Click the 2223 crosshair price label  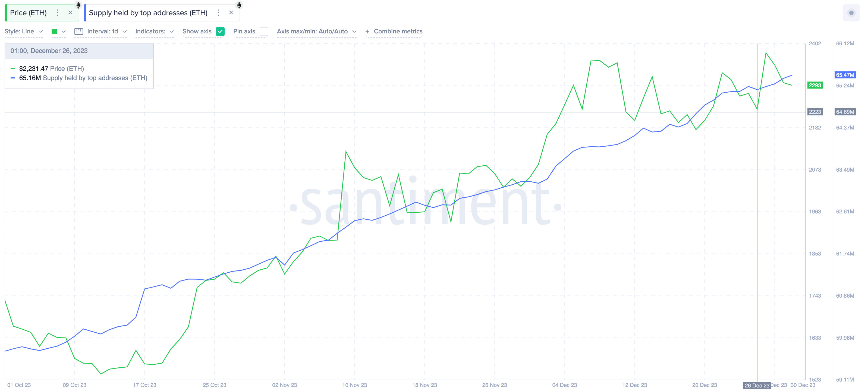pos(815,112)
